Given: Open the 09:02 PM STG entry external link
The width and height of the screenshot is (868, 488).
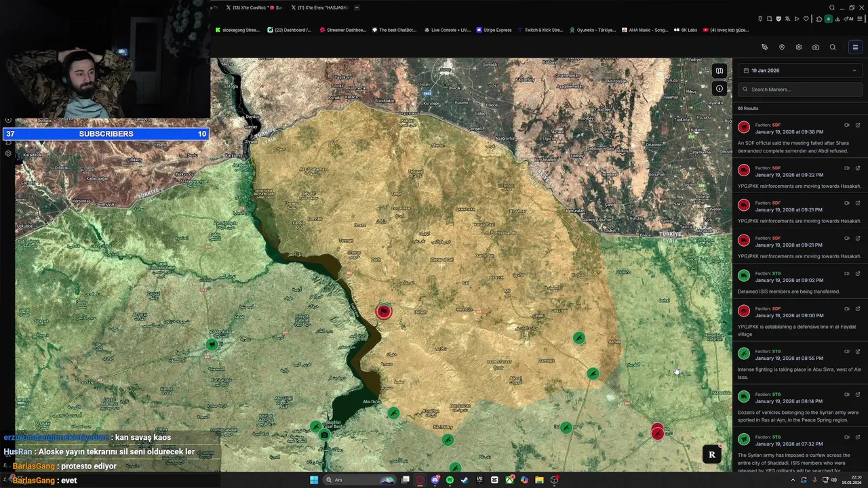Looking at the screenshot, I should [858, 273].
